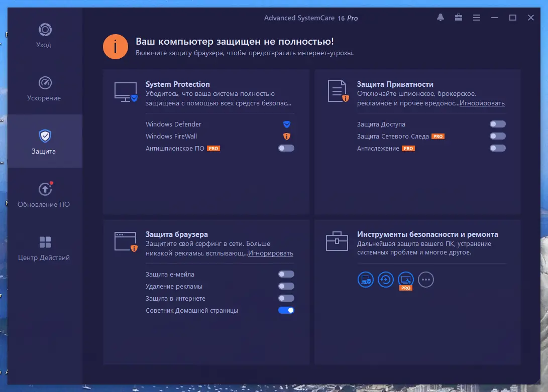The width and height of the screenshot is (548, 392).
Task: Click the Советник Домашней страницы label
Action: click(x=191, y=311)
